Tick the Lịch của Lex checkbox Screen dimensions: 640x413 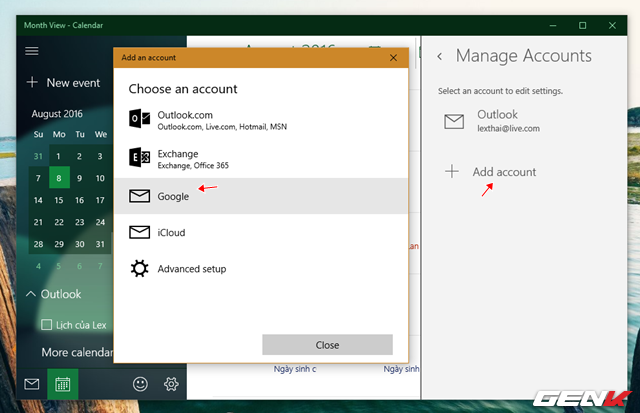click(47, 324)
